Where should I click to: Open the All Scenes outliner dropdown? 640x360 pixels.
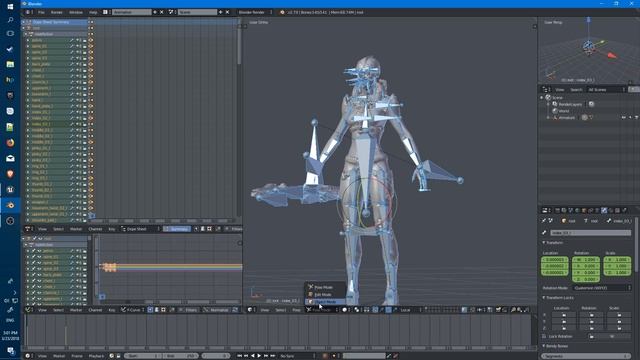click(606, 89)
